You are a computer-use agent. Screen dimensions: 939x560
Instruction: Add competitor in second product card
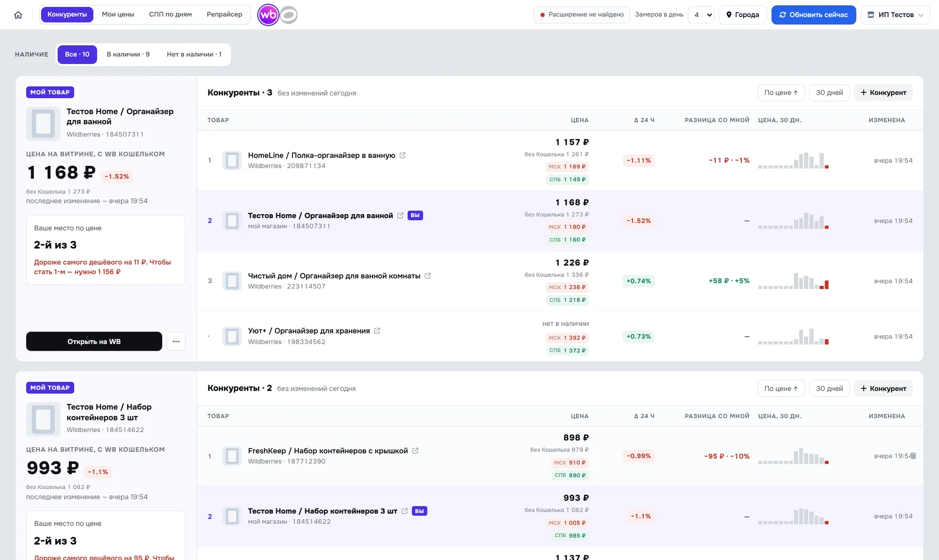point(883,388)
